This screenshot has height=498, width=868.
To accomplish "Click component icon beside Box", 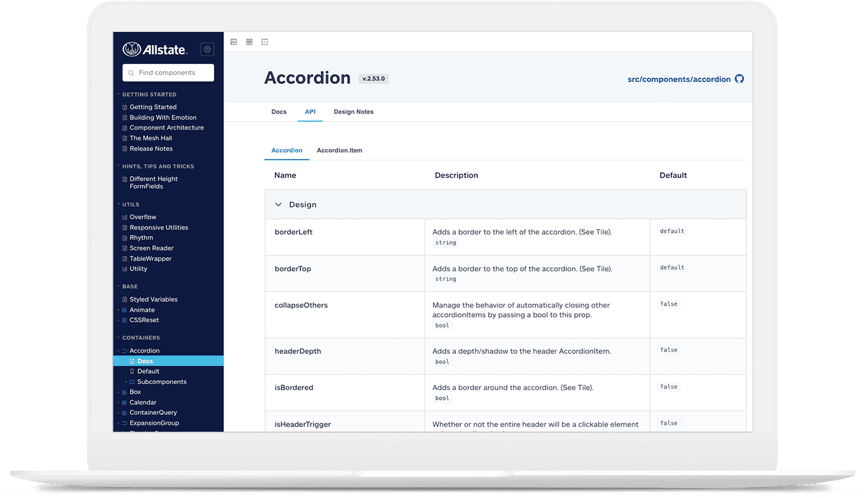I will click(125, 392).
